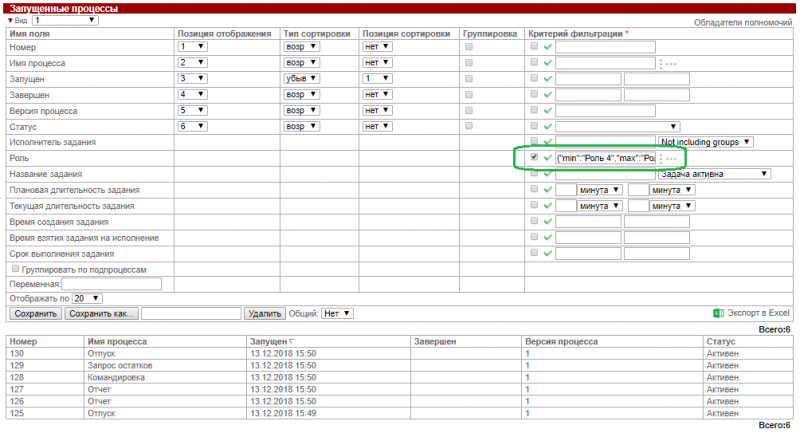Click the Excel export icon
Screen dimensions: 800x433
717,313
